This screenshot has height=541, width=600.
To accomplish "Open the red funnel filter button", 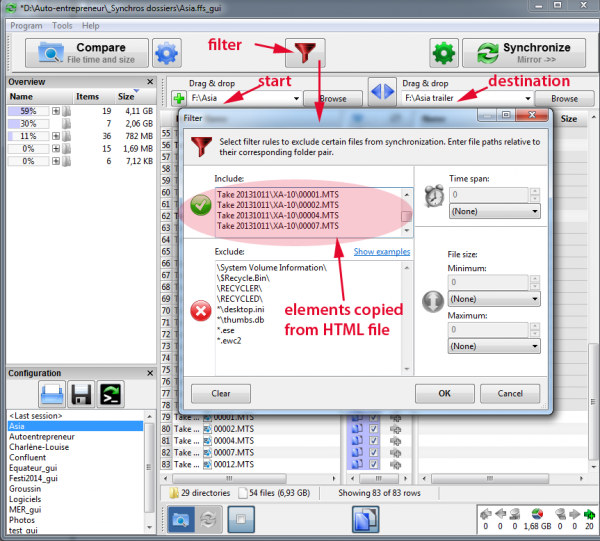I will (305, 53).
